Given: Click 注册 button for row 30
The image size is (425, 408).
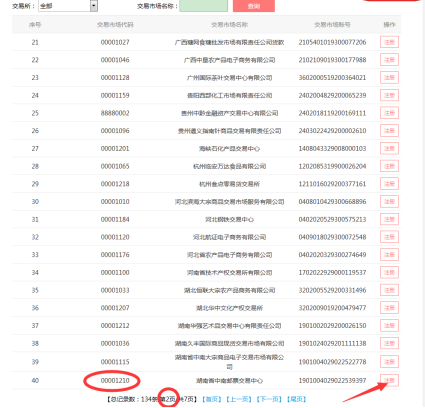Looking at the screenshot, I should (389, 201).
